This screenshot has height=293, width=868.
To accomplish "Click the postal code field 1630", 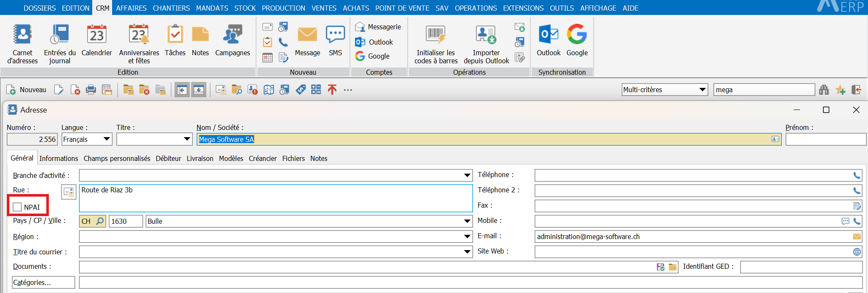I will [126, 221].
